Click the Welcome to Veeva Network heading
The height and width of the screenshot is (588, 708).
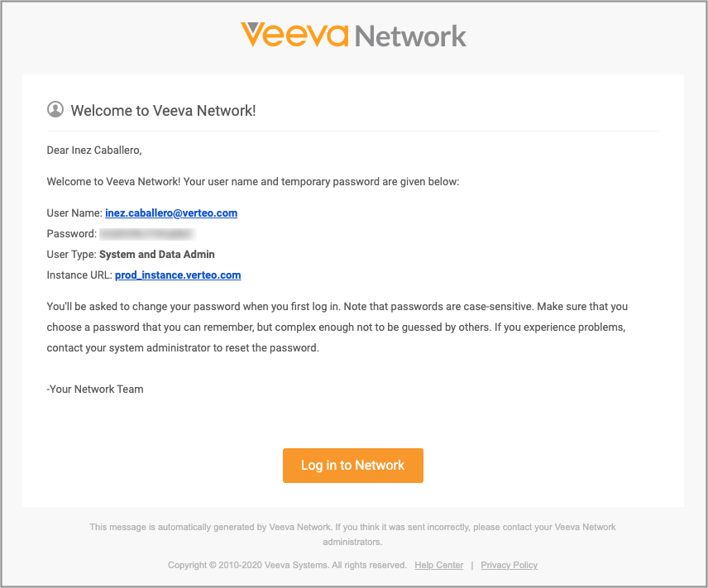point(163,111)
